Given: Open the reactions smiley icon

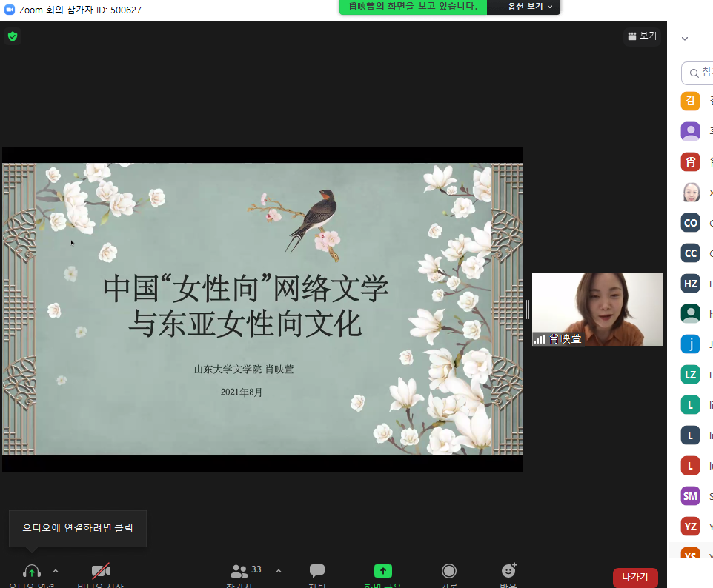Looking at the screenshot, I should tap(508, 571).
